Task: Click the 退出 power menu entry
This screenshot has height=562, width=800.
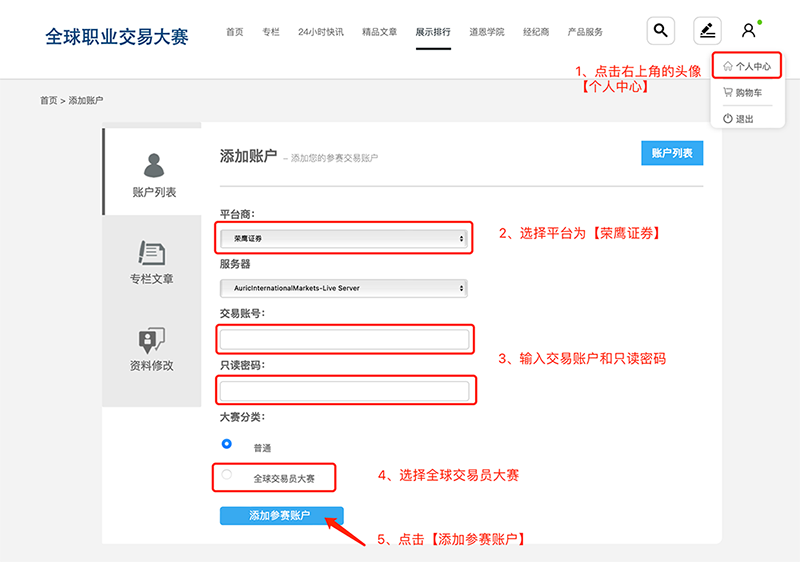Action: [x=745, y=119]
